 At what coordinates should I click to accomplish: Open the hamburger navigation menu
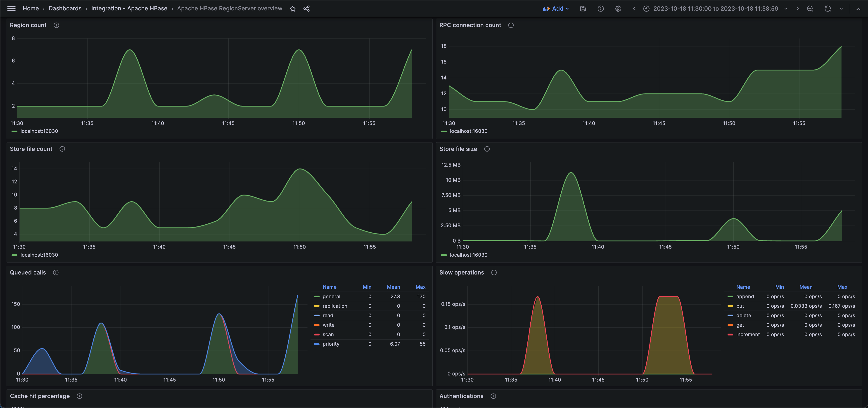coord(11,8)
